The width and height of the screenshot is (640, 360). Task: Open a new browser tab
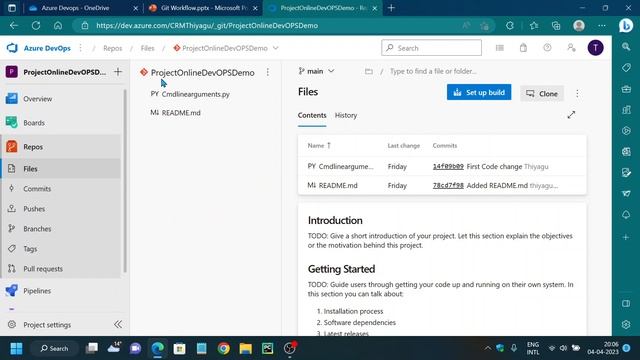[391, 8]
